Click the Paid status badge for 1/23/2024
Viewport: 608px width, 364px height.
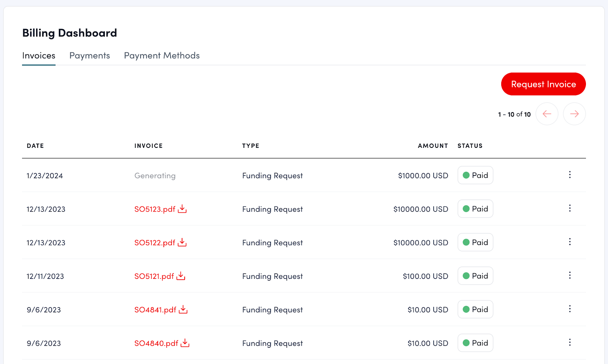tap(475, 175)
